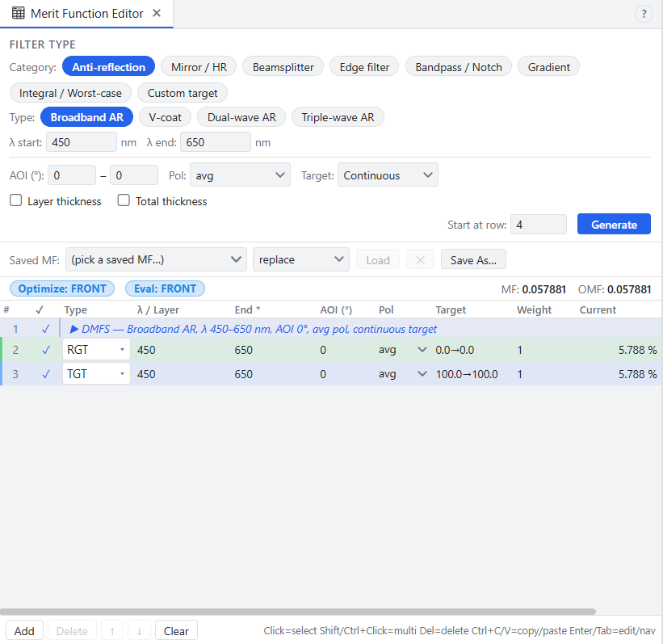Viewport: 663px width, 644px height.
Task: Click the Delete button
Action: pyautogui.click(x=72, y=631)
